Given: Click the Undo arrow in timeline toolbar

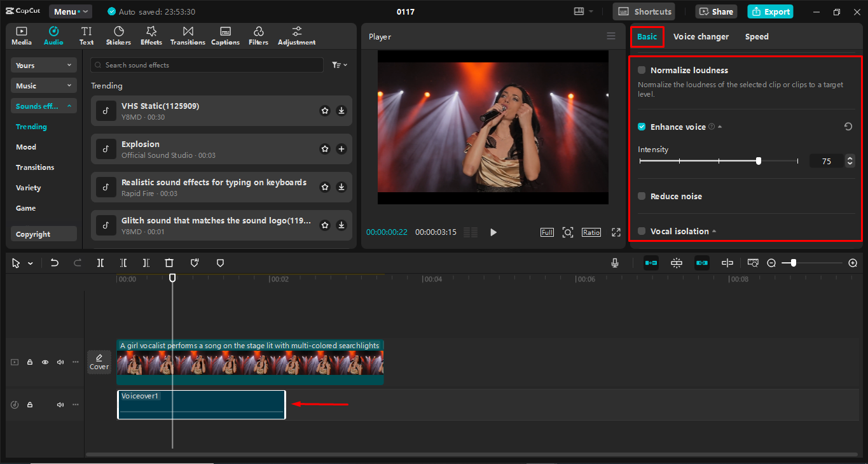Looking at the screenshot, I should pyautogui.click(x=55, y=263).
